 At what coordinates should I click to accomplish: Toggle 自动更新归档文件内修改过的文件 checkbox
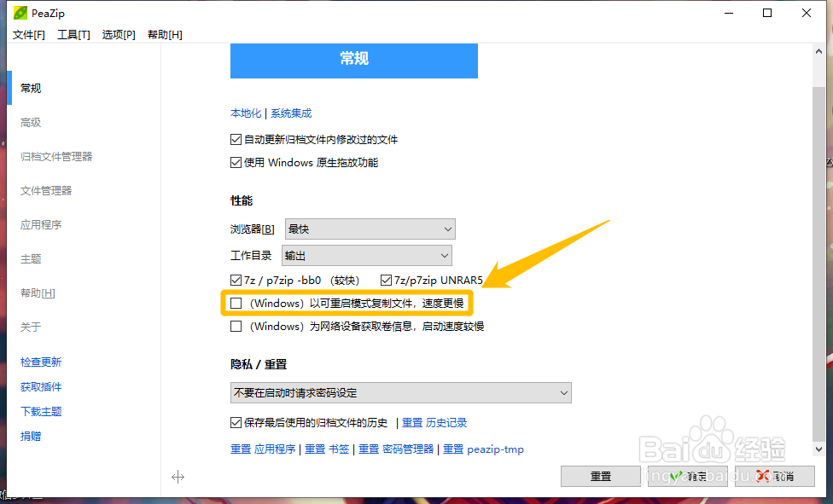[x=236, y=140]
